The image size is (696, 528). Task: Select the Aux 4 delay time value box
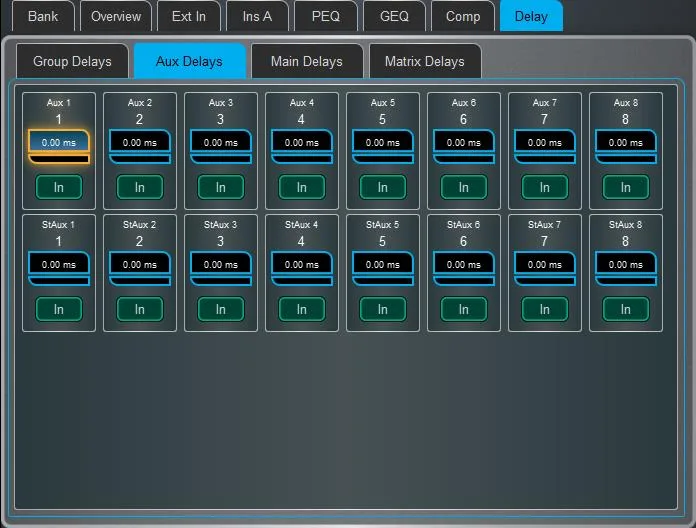[302, 142]
